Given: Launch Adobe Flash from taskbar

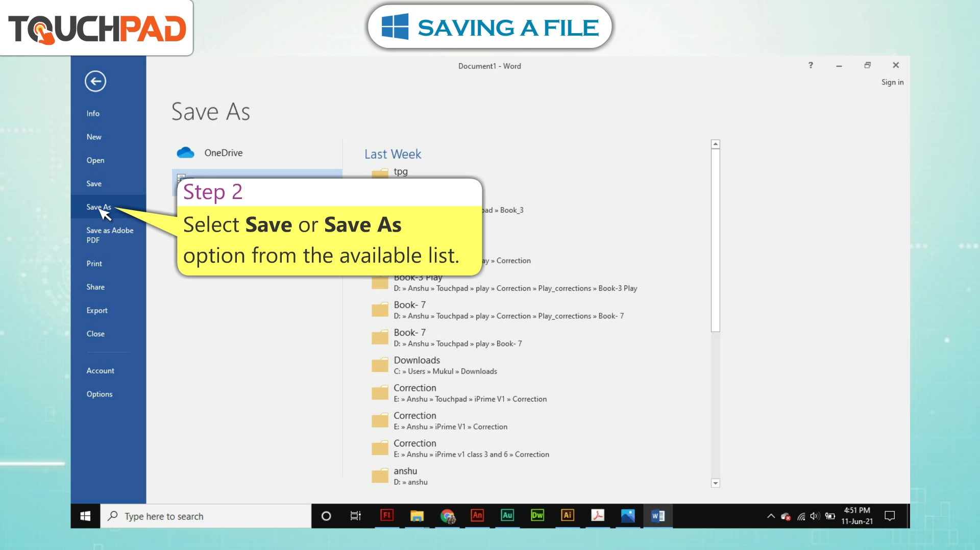Looking at the screenshot, I should point(387,516).
